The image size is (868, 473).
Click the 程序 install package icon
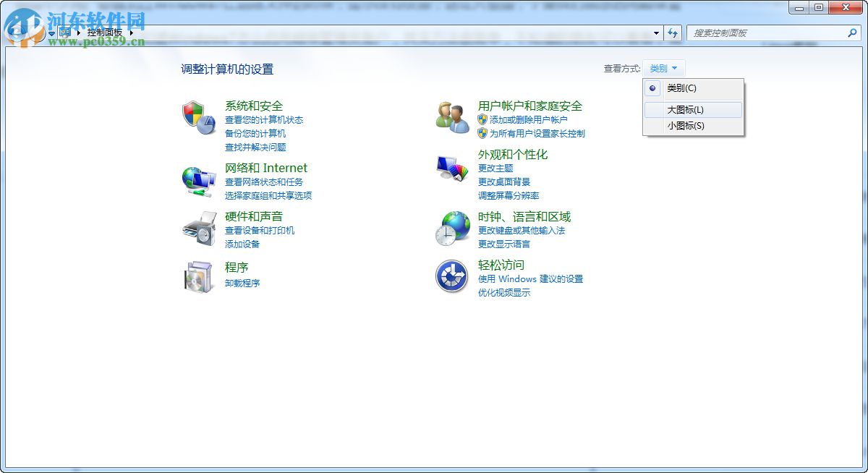coord(197,277)
